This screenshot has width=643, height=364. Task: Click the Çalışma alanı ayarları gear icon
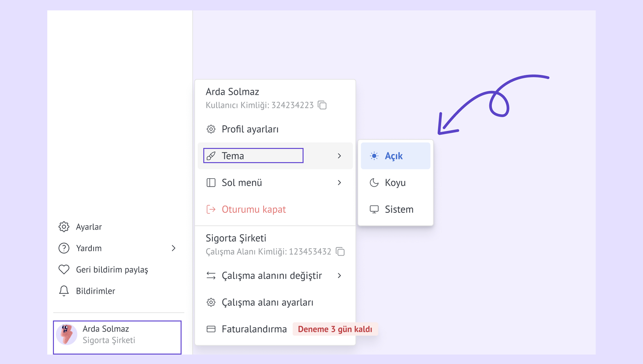[x=211, y=302]
